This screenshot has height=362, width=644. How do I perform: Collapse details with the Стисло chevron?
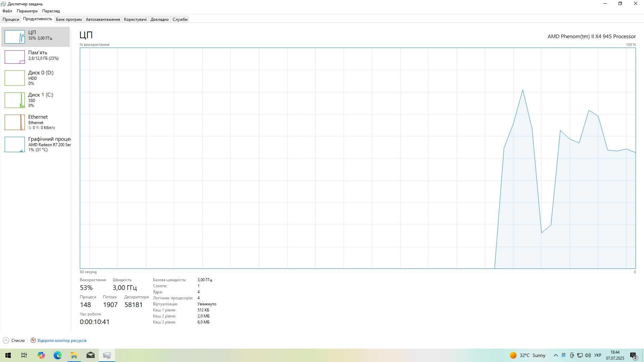click(x=6, y=341)
